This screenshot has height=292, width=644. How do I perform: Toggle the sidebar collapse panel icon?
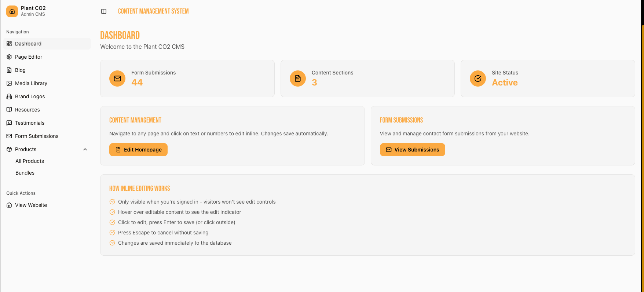coord(103,11)
